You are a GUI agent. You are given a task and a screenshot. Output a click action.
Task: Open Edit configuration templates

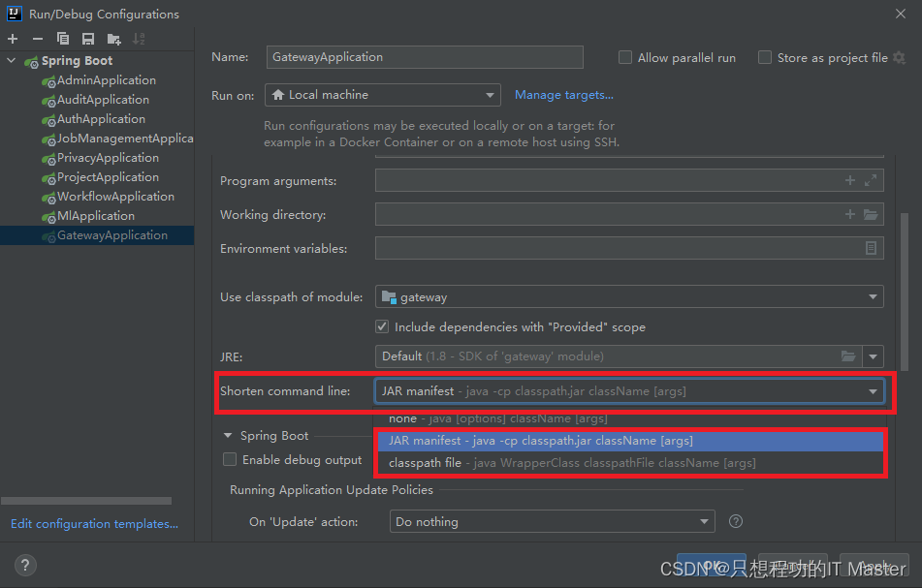pos(93,523)
